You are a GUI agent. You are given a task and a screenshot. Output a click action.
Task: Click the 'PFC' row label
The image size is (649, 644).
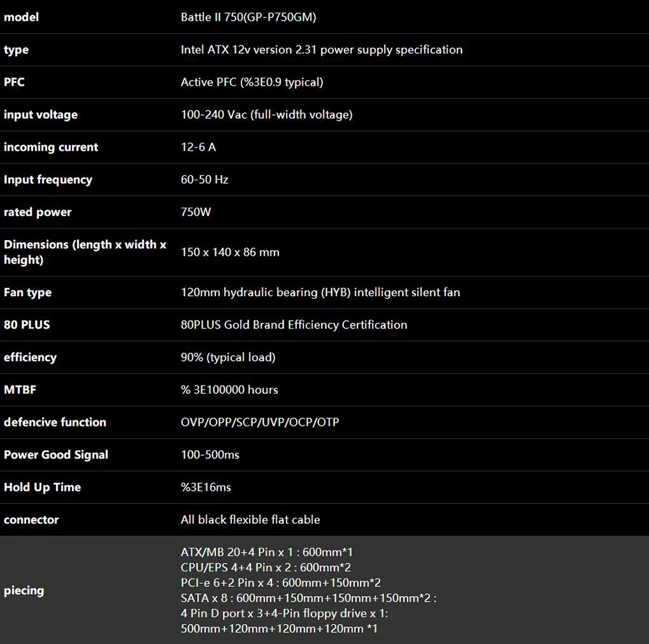pyautogui.click(x=14, y=82)
